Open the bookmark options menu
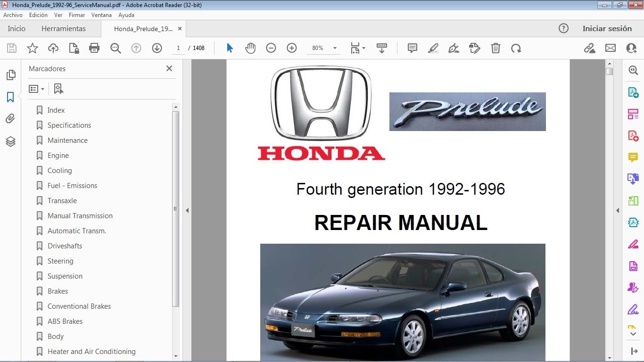Viewport: 644px width, 362px height. (x=36, y=89)
